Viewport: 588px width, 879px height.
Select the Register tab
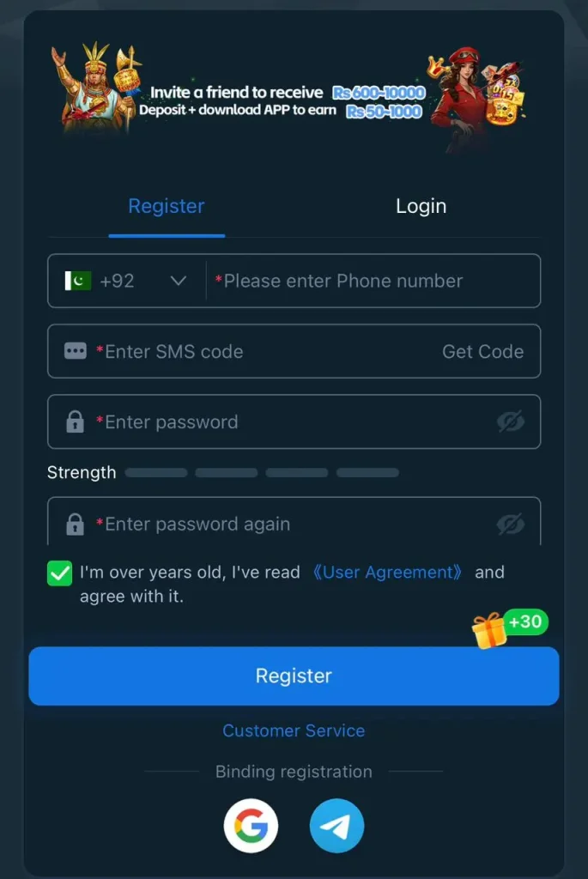point(167,206)
